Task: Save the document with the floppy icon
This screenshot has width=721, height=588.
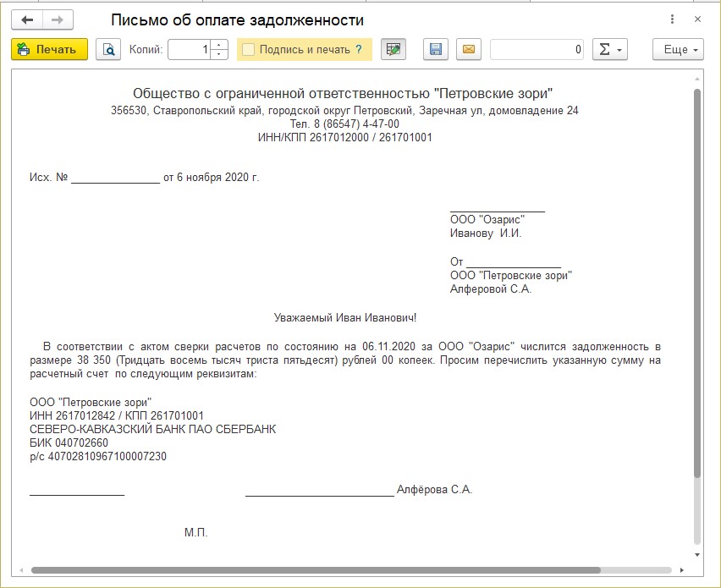Action: tap(436, 49)
